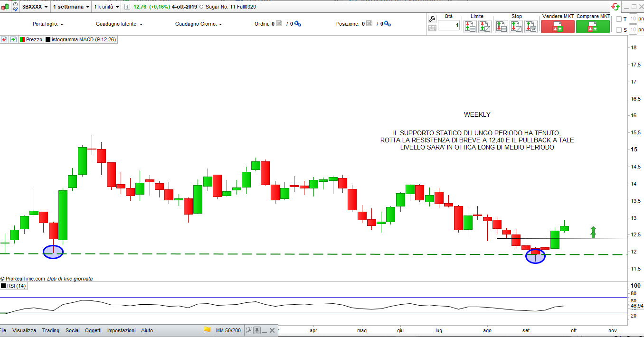This screenshot has height=337, width=644.
Task: Click the wrench tool icon in the bottom toolbar
Action: point(249,330)
